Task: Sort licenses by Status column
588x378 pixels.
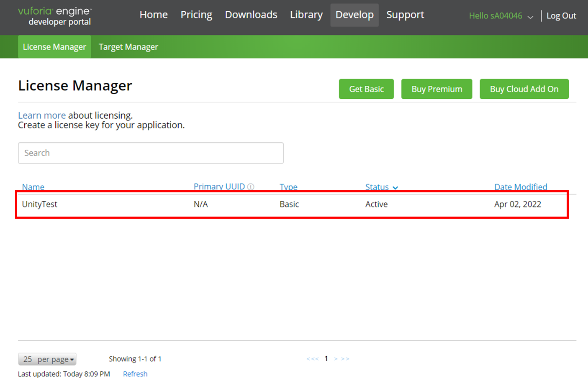Action: (377, 187)
